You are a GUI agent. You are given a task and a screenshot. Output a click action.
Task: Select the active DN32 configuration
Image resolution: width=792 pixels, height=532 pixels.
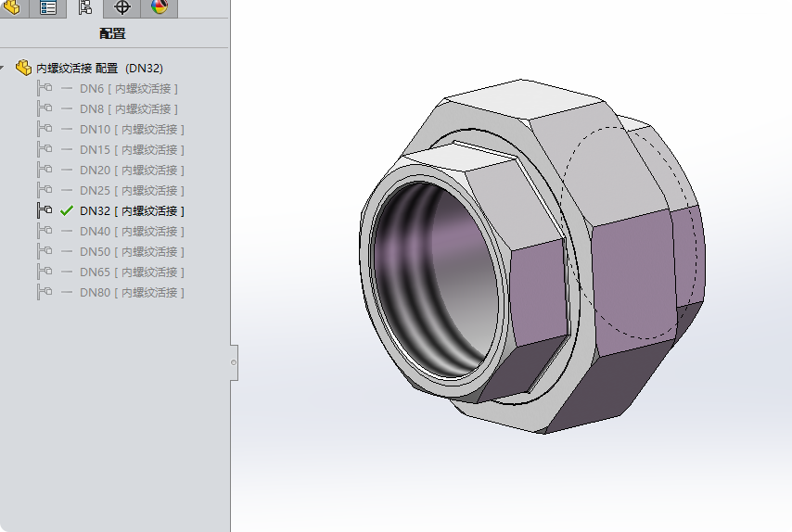tap(132, 211)
